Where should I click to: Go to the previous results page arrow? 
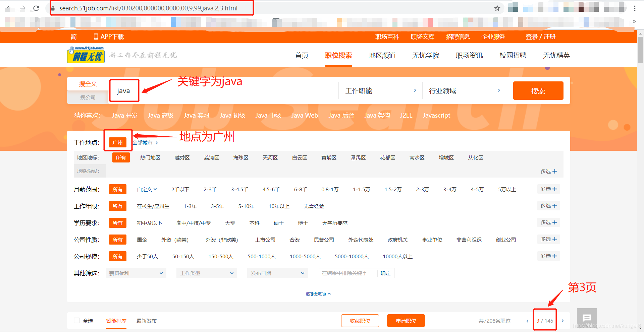tap(527, 321)
